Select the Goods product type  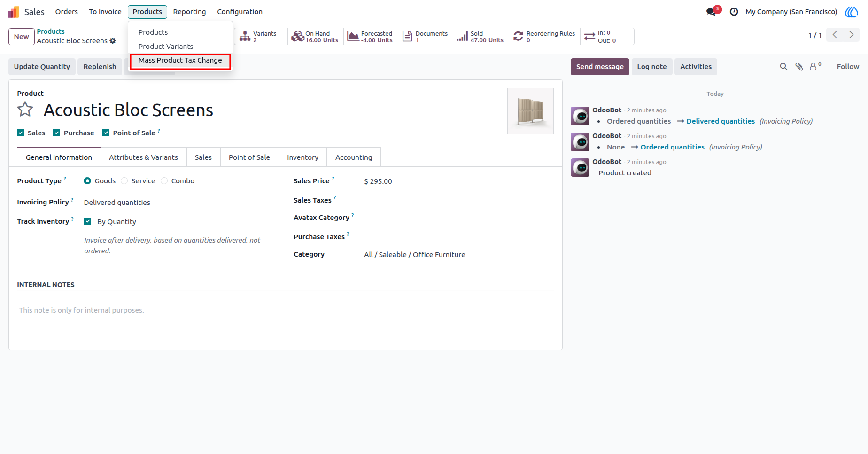(87, 181)
